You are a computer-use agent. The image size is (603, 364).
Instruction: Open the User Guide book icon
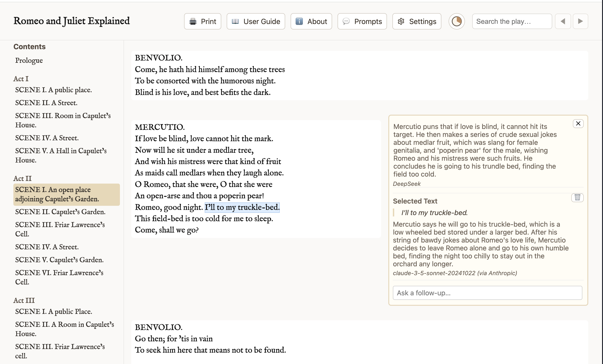235,22
